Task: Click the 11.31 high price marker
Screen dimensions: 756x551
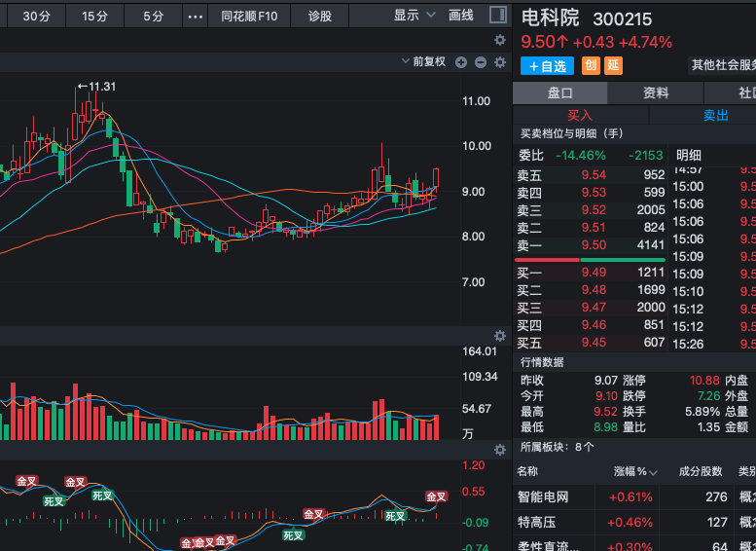Action: click(97, 87)
